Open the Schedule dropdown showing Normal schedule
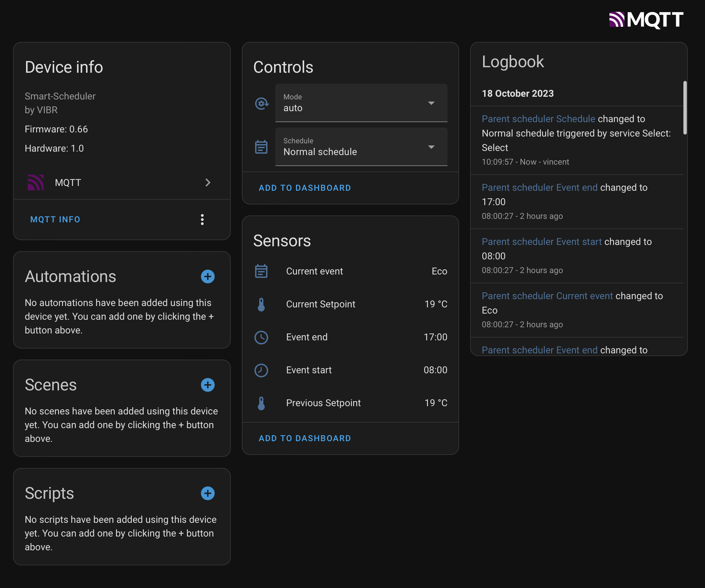The height and width of the screenshot is (588, 705). tap(361, 147)
